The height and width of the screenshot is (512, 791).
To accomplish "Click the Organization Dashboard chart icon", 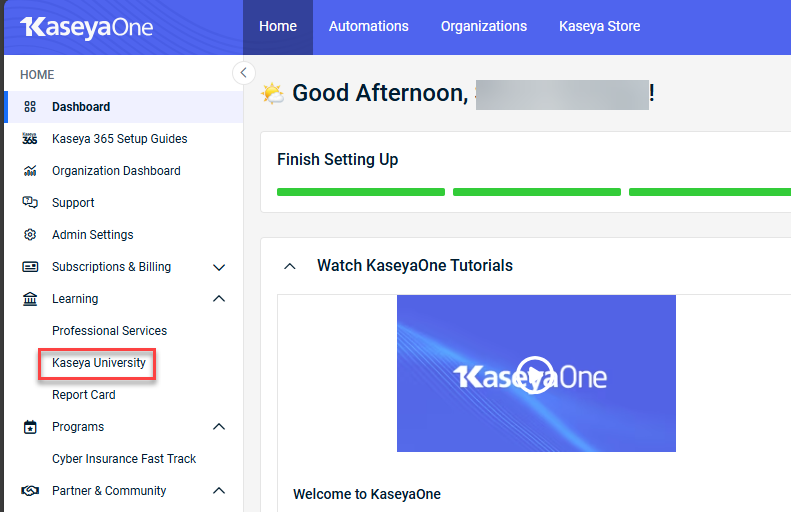I will (x=30, y=171).
